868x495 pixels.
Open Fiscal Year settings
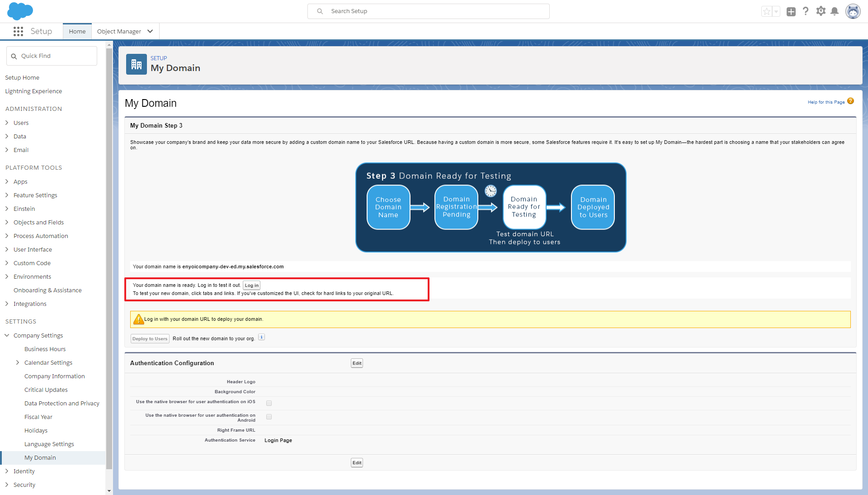[38, 417]
